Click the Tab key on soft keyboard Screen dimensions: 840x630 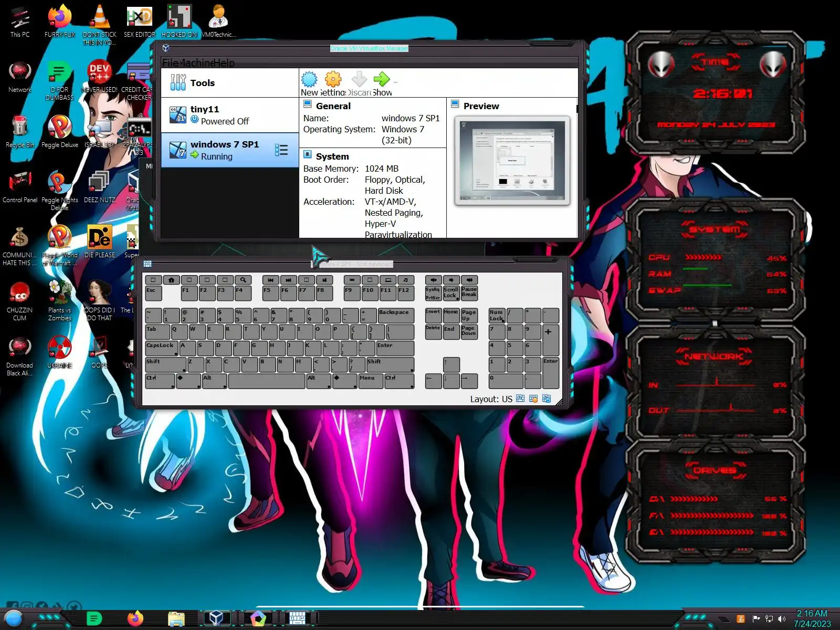[x=157, y=332]
